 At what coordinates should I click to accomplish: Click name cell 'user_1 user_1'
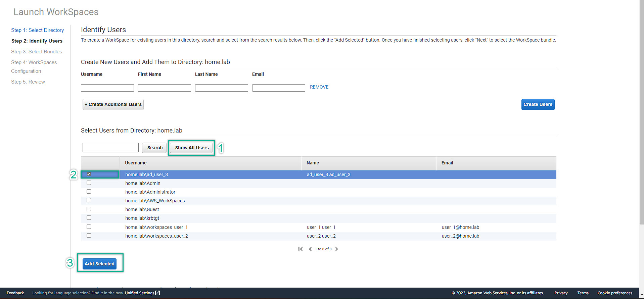tap(321, 227)
